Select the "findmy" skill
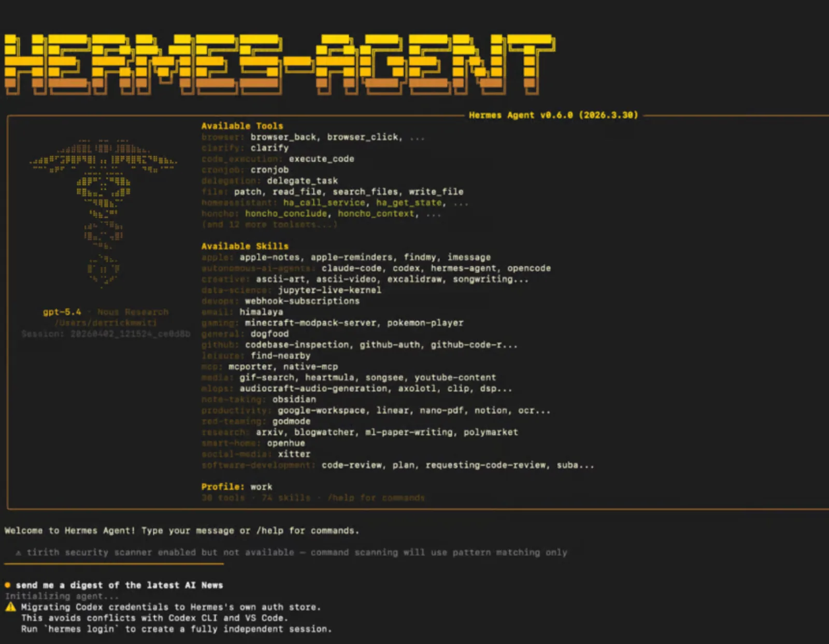This screenshot has height=644, width=829. click(420, 257)
